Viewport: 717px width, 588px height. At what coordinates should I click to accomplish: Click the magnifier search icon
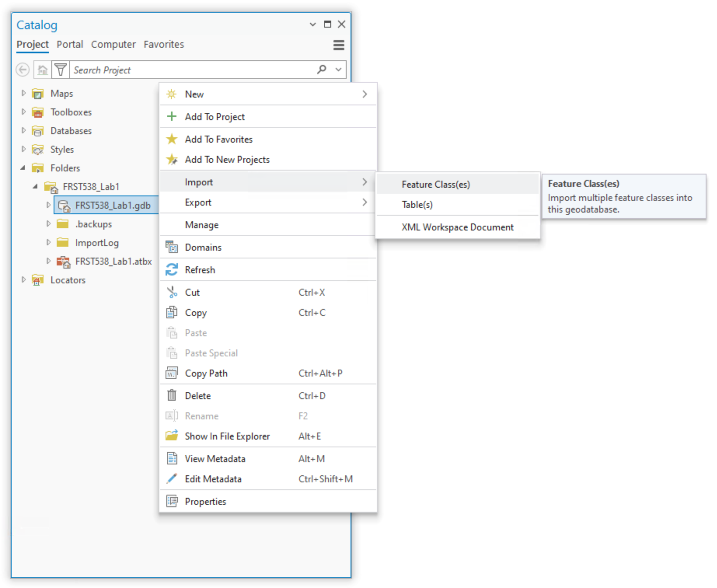(321, 70)
